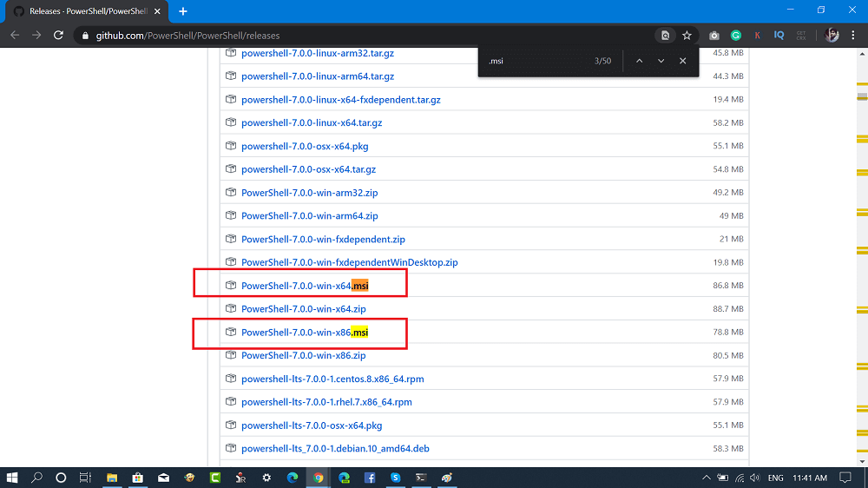This screenshot has width=868, height=488.
Task: Download PowerShell-7.0.0-win-fxdependent.zip
Action: [x=323, y=240]
